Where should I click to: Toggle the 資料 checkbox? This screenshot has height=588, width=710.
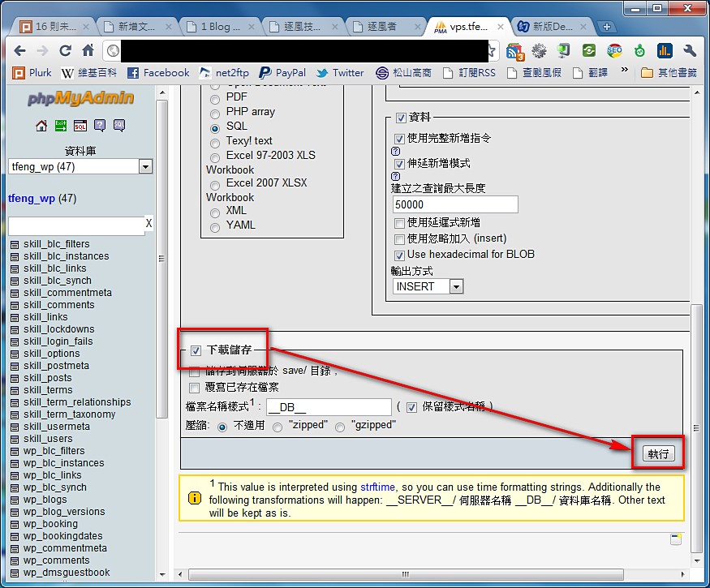[400, 118]
